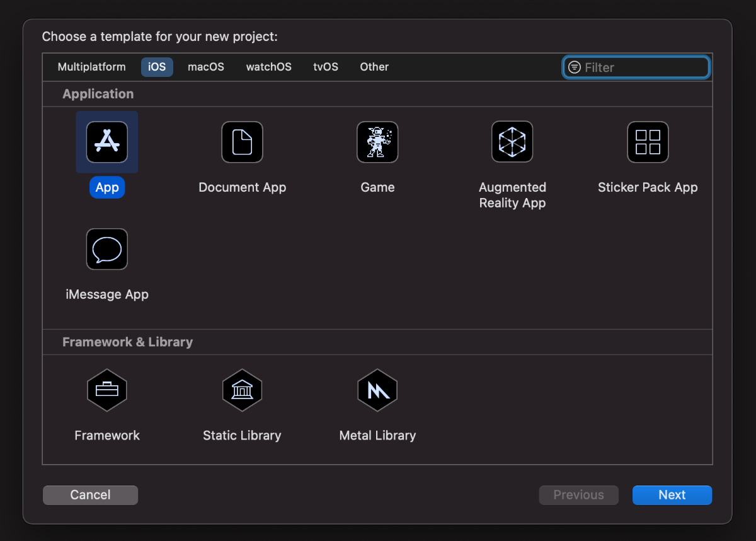Click the Cancel button
The image size is (756, 541).
tap(90, 495)
